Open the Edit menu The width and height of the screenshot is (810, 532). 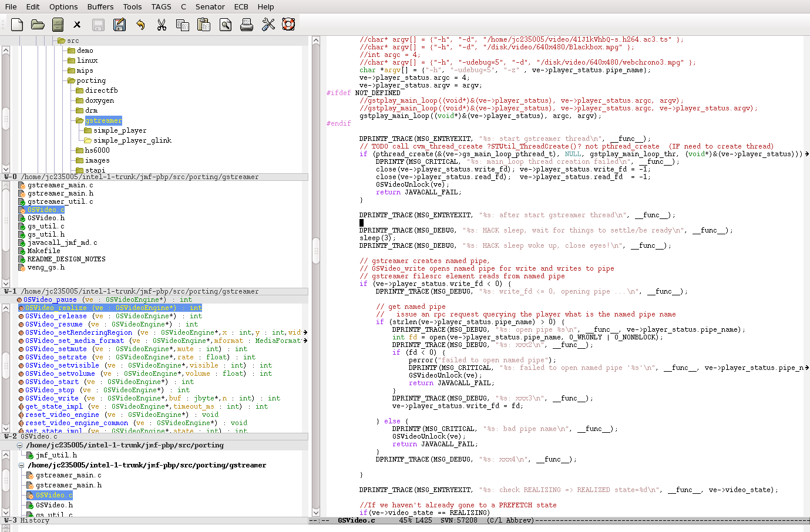[33, 6]
